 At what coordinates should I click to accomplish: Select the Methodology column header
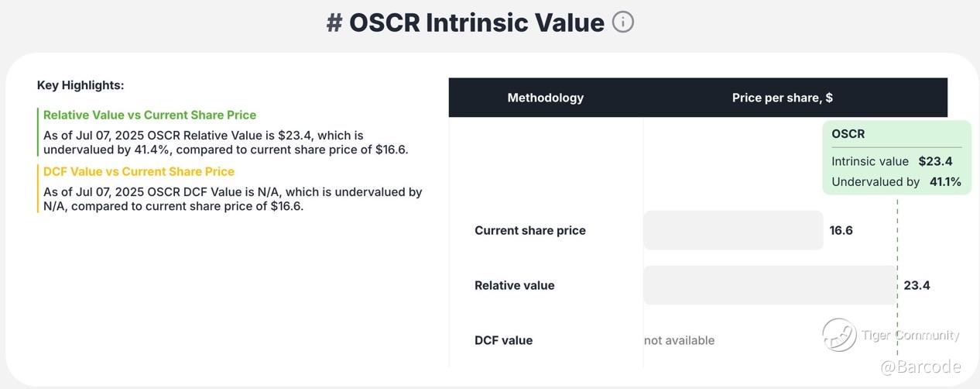pos(546,98)
